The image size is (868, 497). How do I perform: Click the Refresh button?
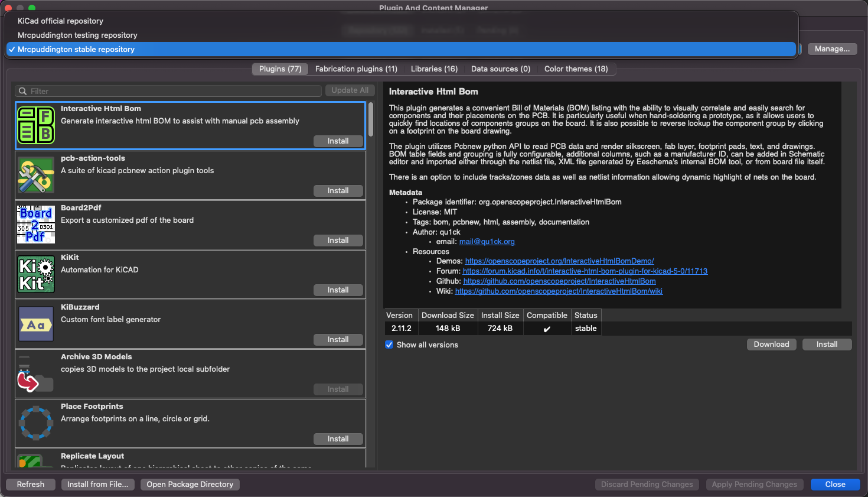[31, 485]
